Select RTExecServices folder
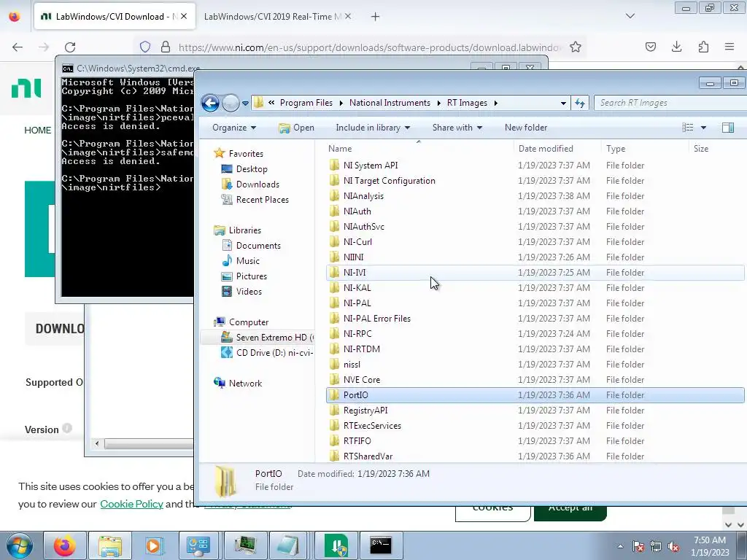Screen dimensions: 747x560 [x=372, y=426]
